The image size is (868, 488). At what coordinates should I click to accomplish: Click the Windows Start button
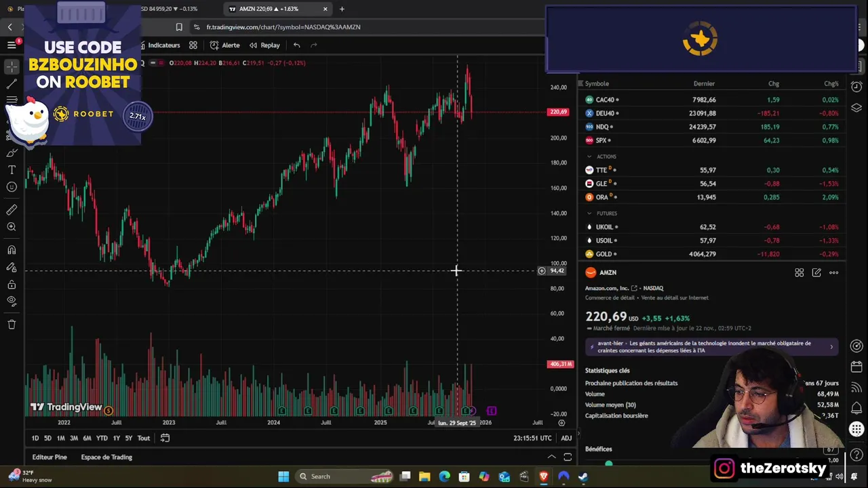pyautogui.click(x=283, y=476)
